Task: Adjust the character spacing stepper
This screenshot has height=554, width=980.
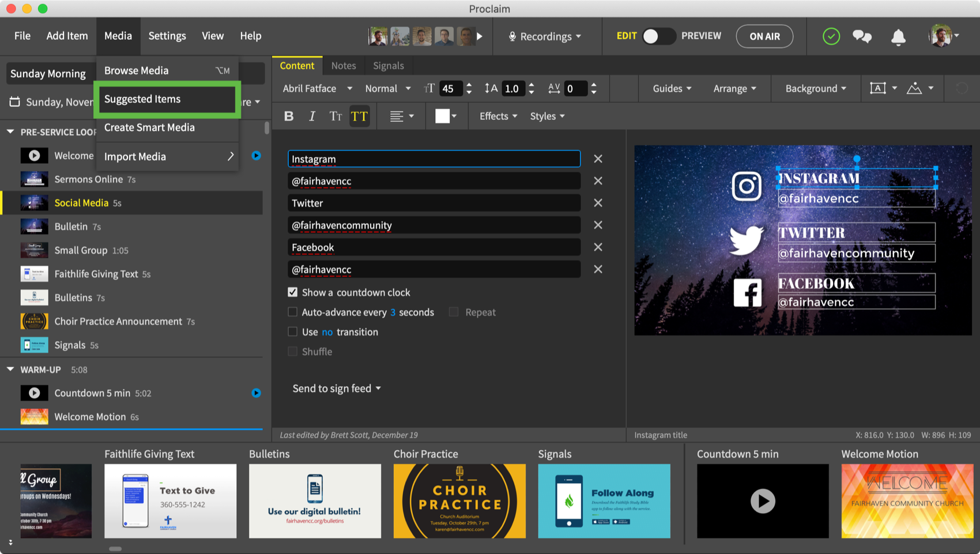Action: pos(594,88)
